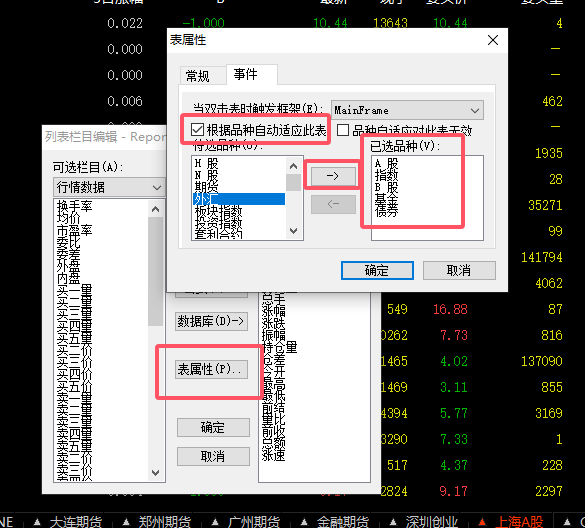Viewport: 585px width, 528px height.
Task: Open the 行情数据 dropdown in 列表栏目编辑
Action: pyautogui.click(x=109, y=187)
